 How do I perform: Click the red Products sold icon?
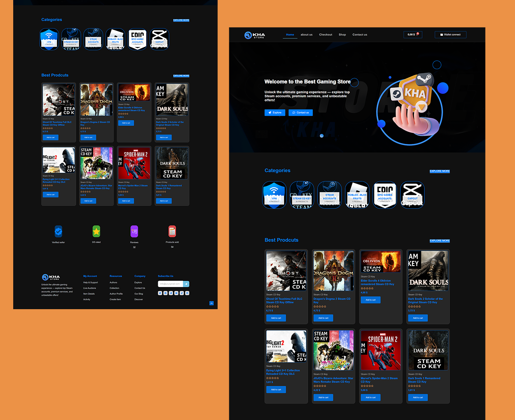coord(172,231)
